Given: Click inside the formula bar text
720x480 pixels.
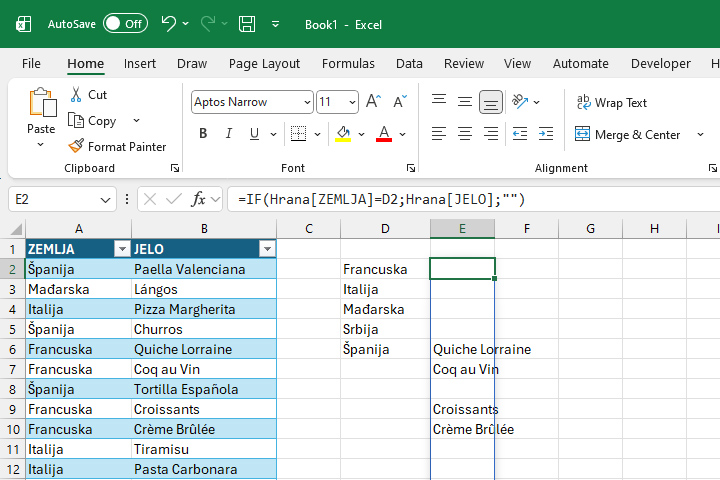Looking at the screenshot, I should (450, 199).
